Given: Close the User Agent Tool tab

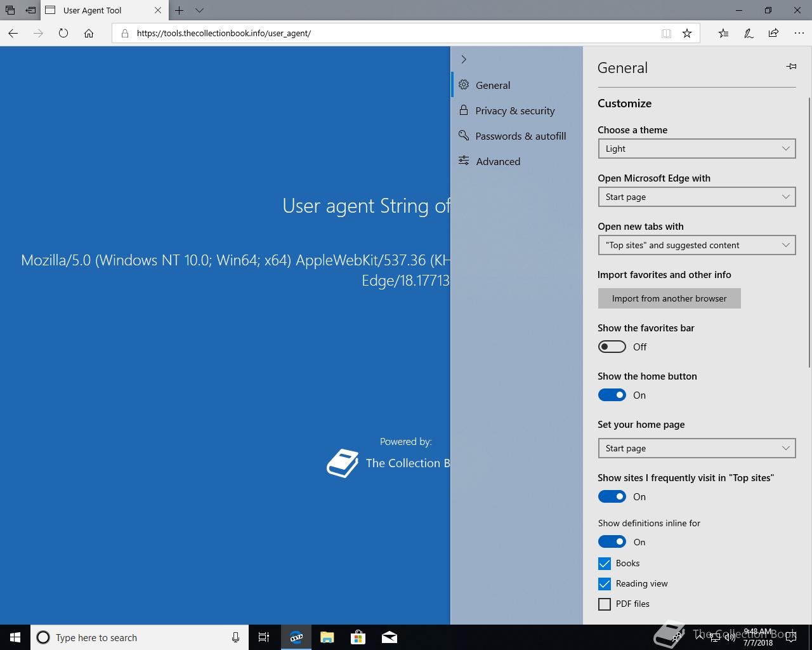Looking at the screenshot, I should click(158, 10).
